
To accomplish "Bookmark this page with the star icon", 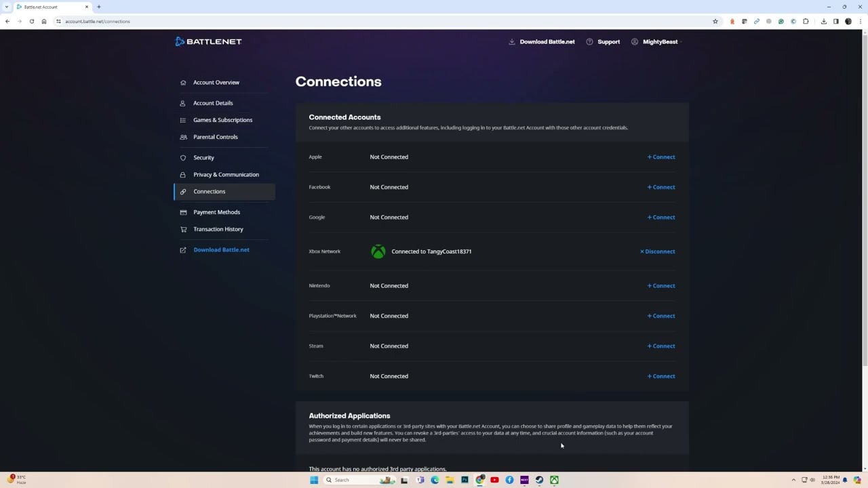I will [x=715, y=21].
